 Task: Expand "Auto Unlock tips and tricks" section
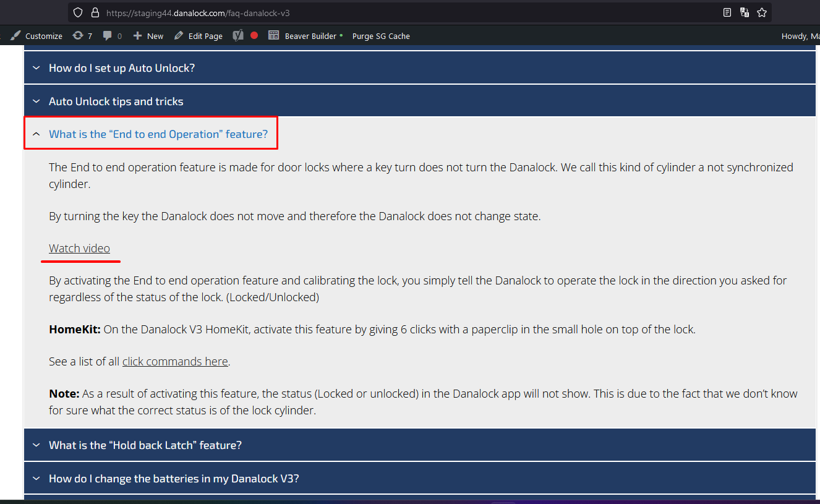(420, 101)
